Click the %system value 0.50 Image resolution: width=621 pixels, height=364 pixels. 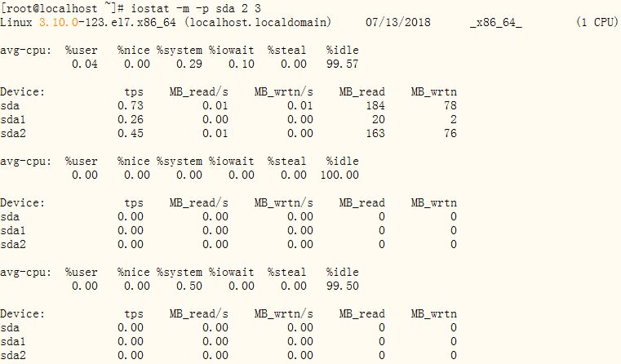click(x=189, y=286)
